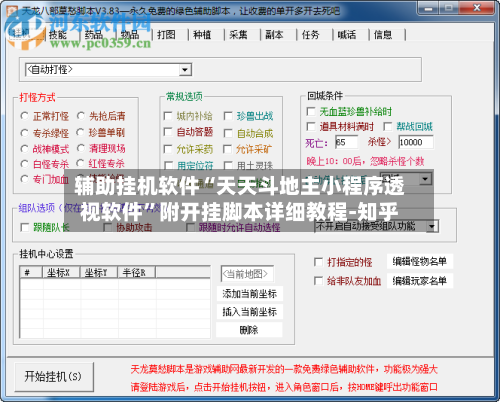Click the 开始挂机(S) button
Viewport: 500px width, 402px height.
[x=54, y=377]
